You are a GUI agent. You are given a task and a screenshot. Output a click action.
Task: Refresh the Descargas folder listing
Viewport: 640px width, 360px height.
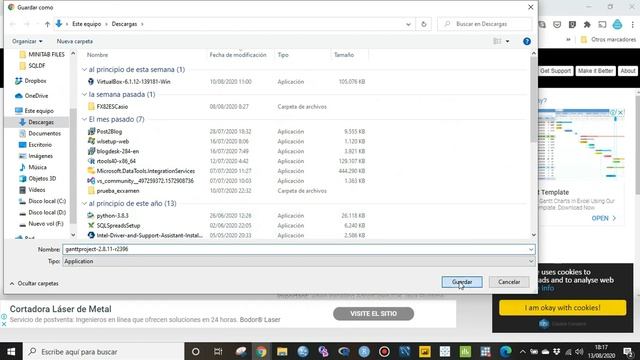point(424,24)
